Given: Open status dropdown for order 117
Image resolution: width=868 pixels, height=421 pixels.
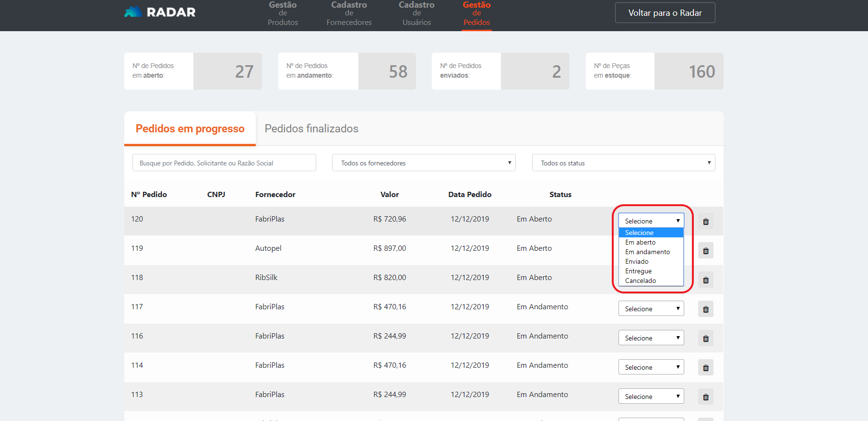Looking at the screenshot, I should tap(651, 309).
